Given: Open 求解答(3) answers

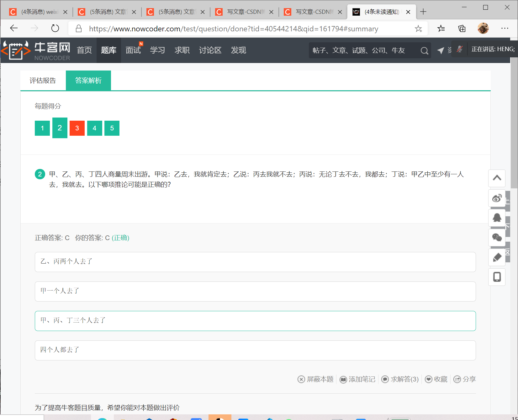Looking at the screenshot, I should (x=400, y=379).
